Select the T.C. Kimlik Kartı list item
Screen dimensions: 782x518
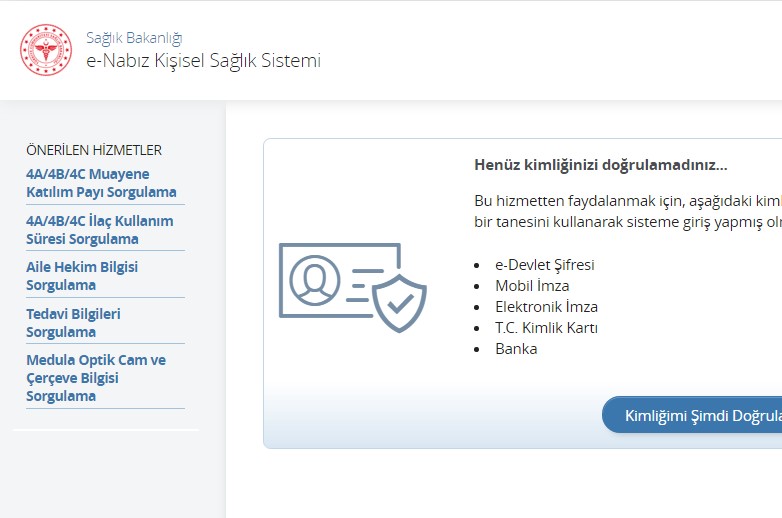[546, 328]
